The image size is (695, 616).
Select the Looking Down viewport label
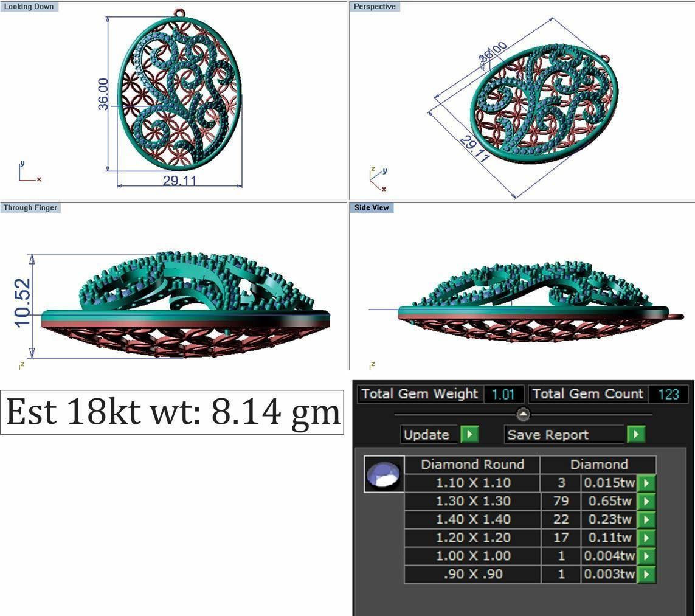(x=29, y=7)
